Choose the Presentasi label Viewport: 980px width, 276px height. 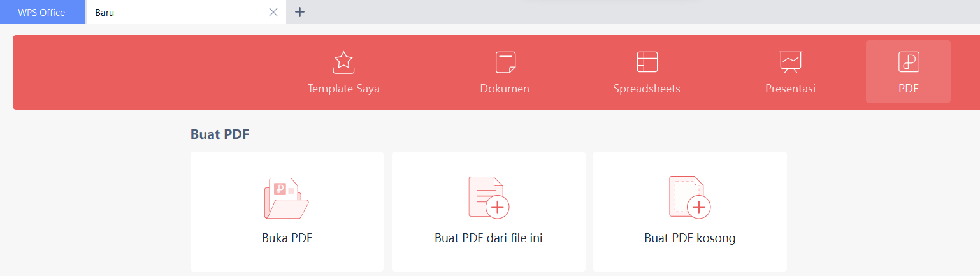pos(790,89)
